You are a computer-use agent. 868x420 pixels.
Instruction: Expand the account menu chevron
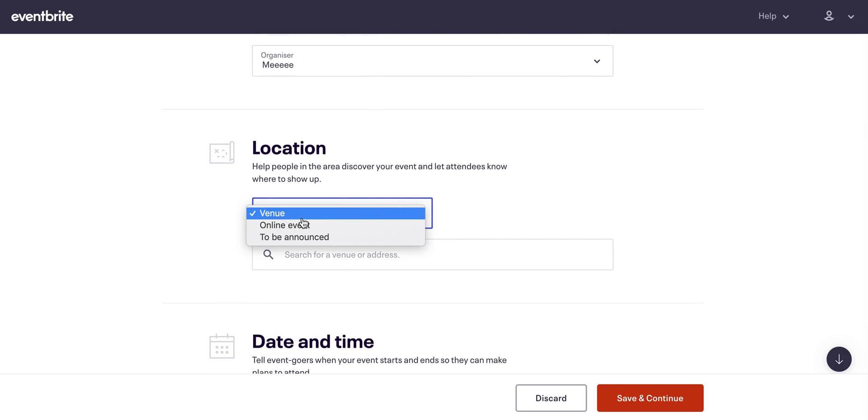(851, 17)
